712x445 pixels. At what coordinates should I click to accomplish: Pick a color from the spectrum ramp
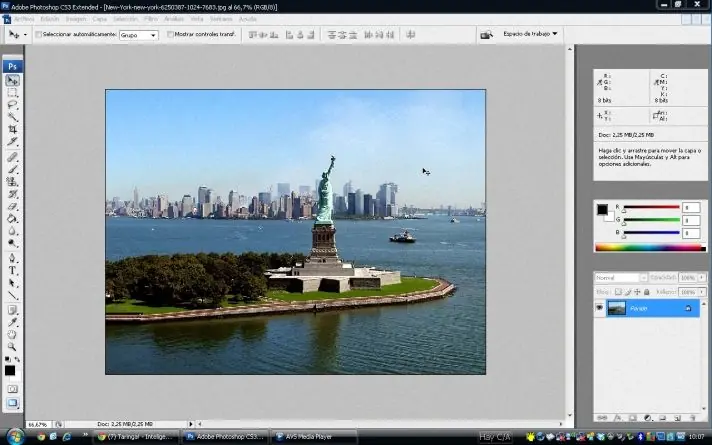pos(650,247)
